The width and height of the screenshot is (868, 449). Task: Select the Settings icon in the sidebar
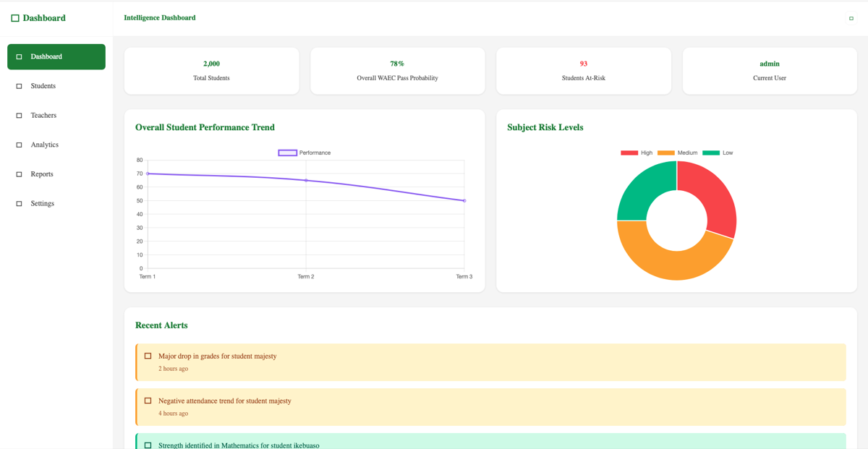(x=19, y=203)
